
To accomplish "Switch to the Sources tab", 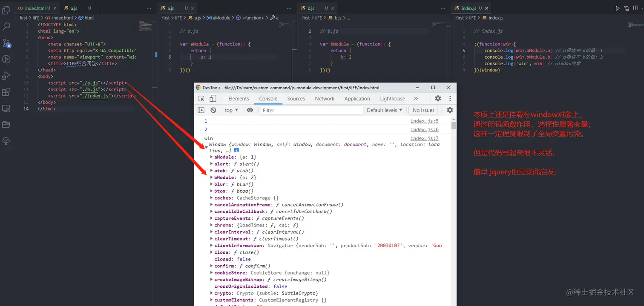I will 296,98.
